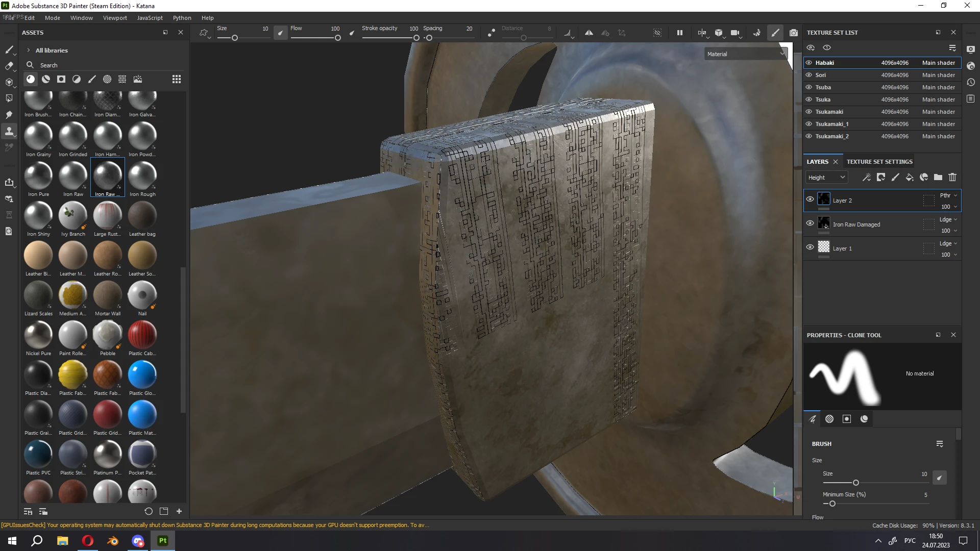The image size is (980, 551).
Task: Toggle visibility of Tsuba texture set
Action: (x=808, y=87)
